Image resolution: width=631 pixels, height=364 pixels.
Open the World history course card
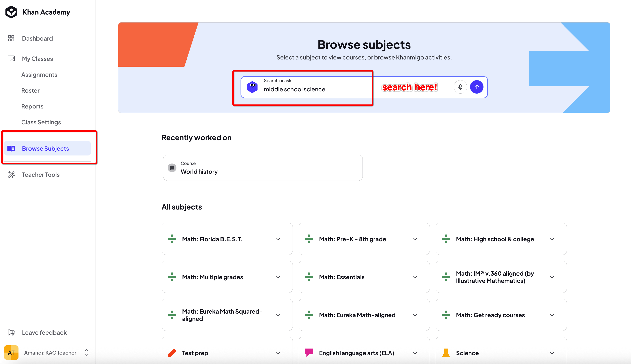[x=263, y=168]
